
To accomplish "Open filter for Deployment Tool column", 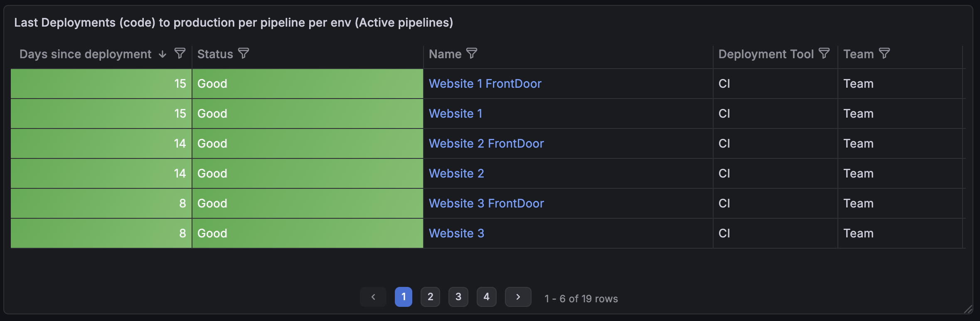I will [x=824, y=54].
